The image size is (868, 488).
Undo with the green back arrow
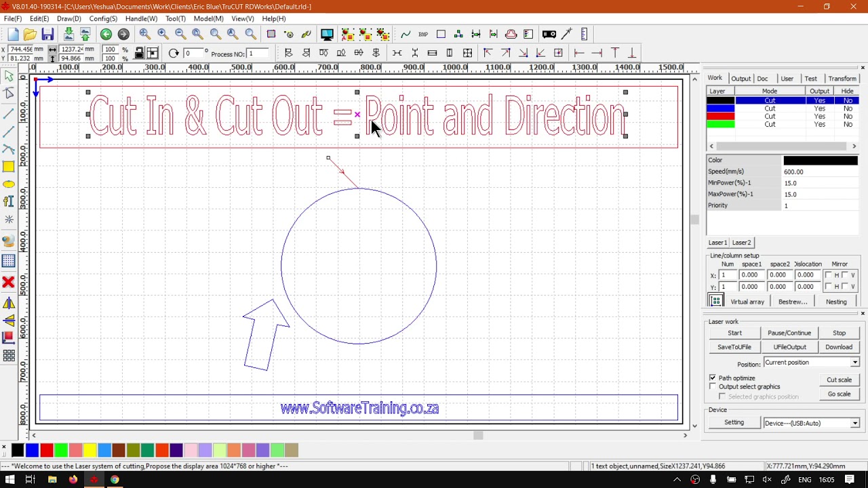click(106, 34)
